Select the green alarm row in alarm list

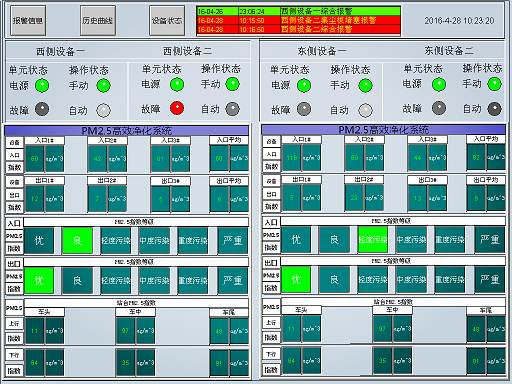pos(299,11)
